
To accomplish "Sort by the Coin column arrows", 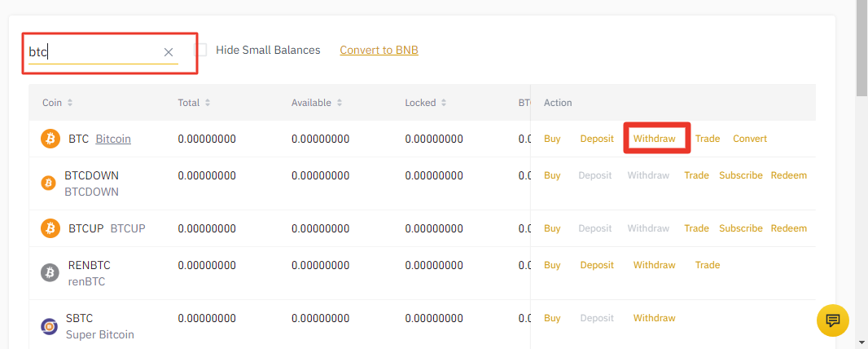I will coord(70,103).
